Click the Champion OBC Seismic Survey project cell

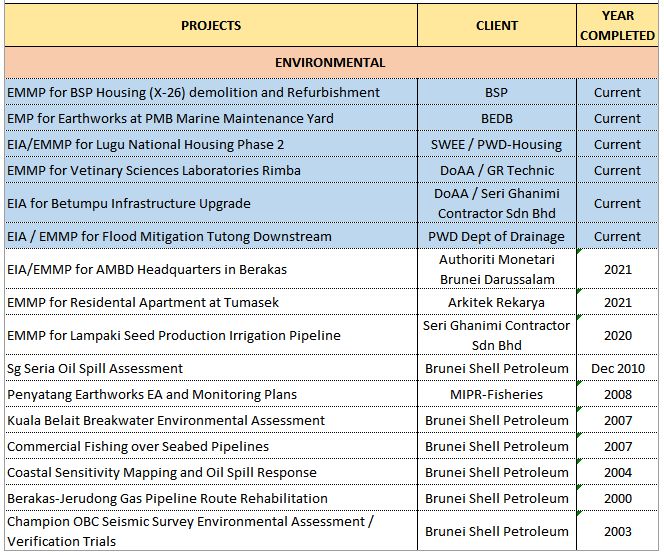190,531
